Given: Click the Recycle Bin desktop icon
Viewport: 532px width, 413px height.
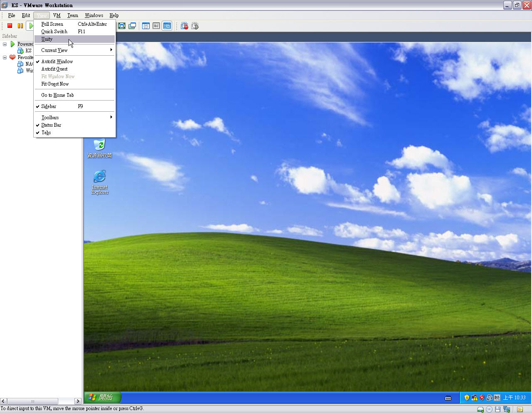Looking at the screenshot, I should point(100,148).
